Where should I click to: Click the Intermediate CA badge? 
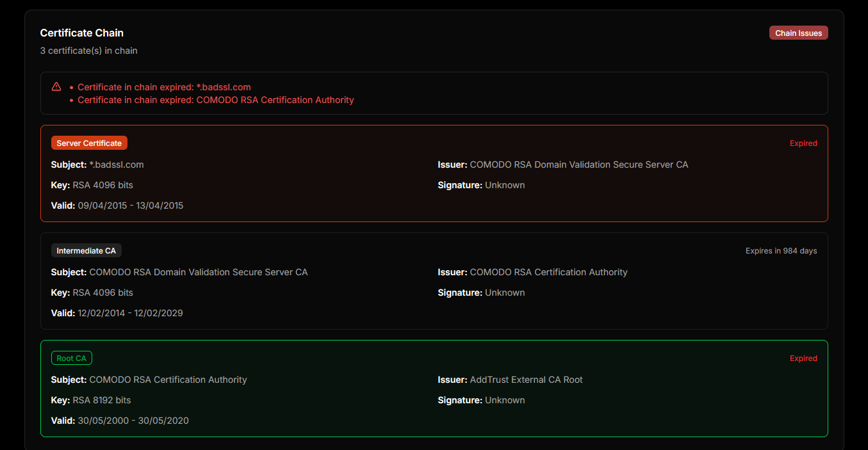click(x=86, y=250)
